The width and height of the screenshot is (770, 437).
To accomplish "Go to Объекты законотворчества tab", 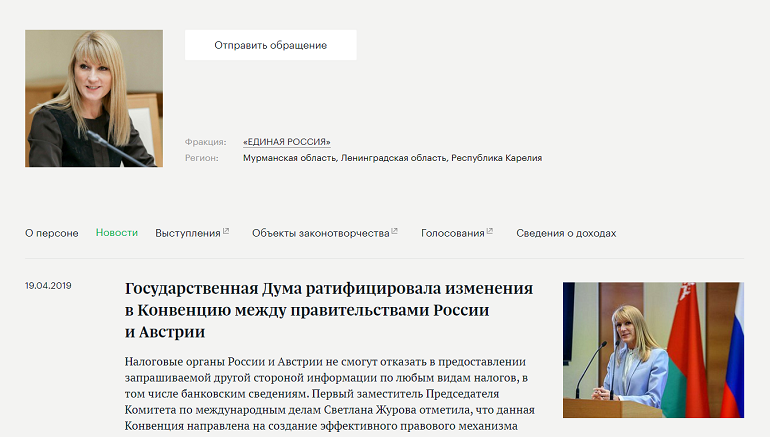I will tap(320, 233).
